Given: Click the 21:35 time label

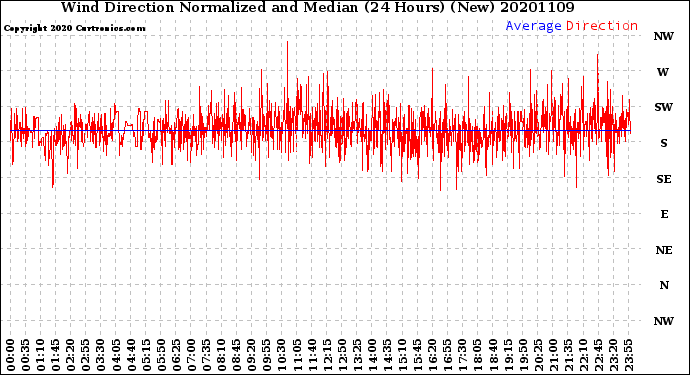Looking at the screenshot, I should coord(568,355).
